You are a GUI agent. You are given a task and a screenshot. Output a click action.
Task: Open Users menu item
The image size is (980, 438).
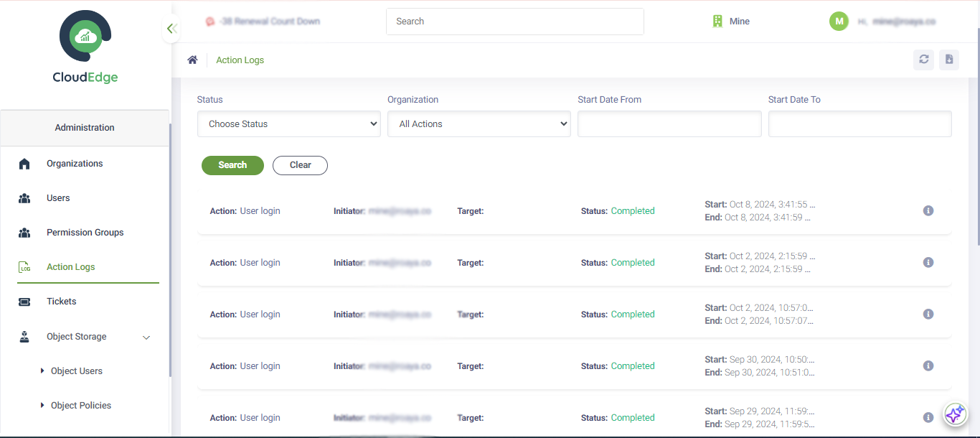pyautogui.click(x=58, y=198)
